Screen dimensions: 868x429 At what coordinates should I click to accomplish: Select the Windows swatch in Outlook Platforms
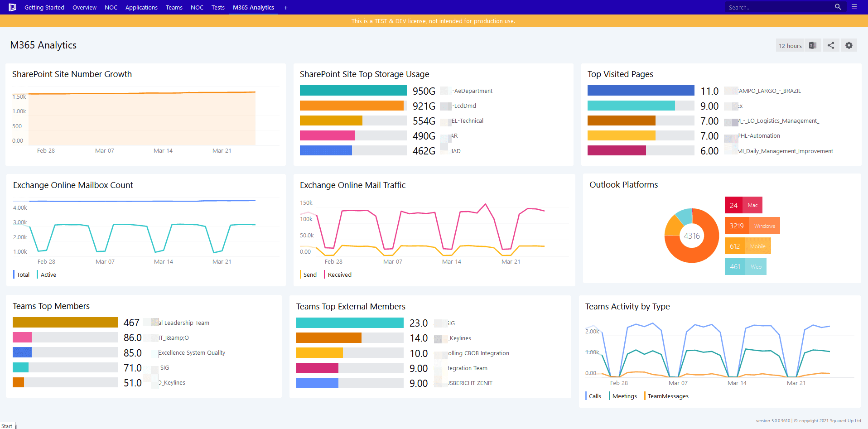pyautogui.click(x=752, y=226)
